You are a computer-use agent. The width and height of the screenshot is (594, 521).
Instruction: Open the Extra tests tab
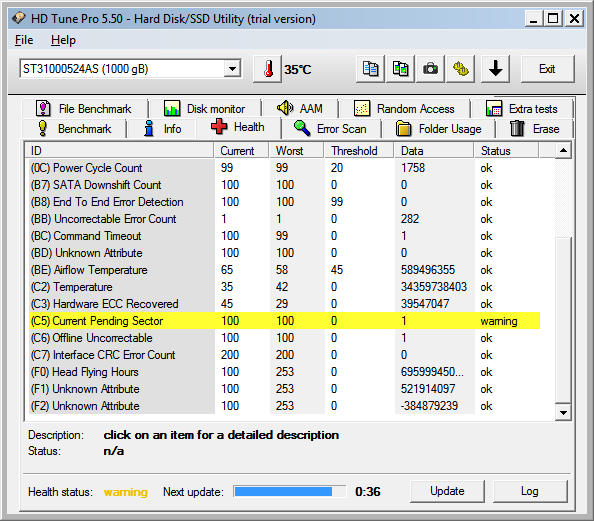click(522, 109)
